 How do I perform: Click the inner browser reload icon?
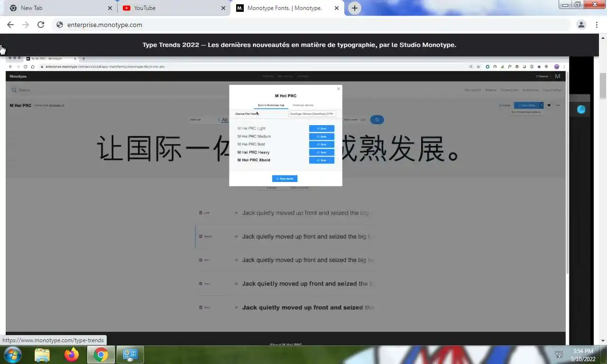point(25,67)
